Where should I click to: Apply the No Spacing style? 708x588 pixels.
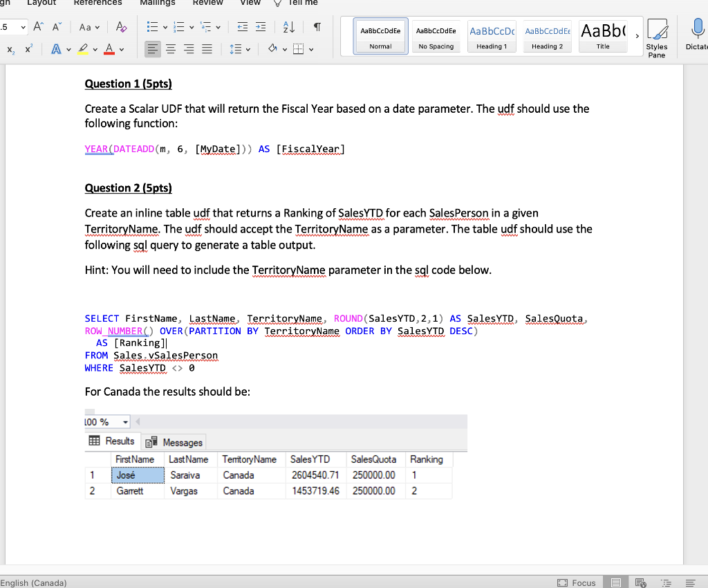[436, 36]
